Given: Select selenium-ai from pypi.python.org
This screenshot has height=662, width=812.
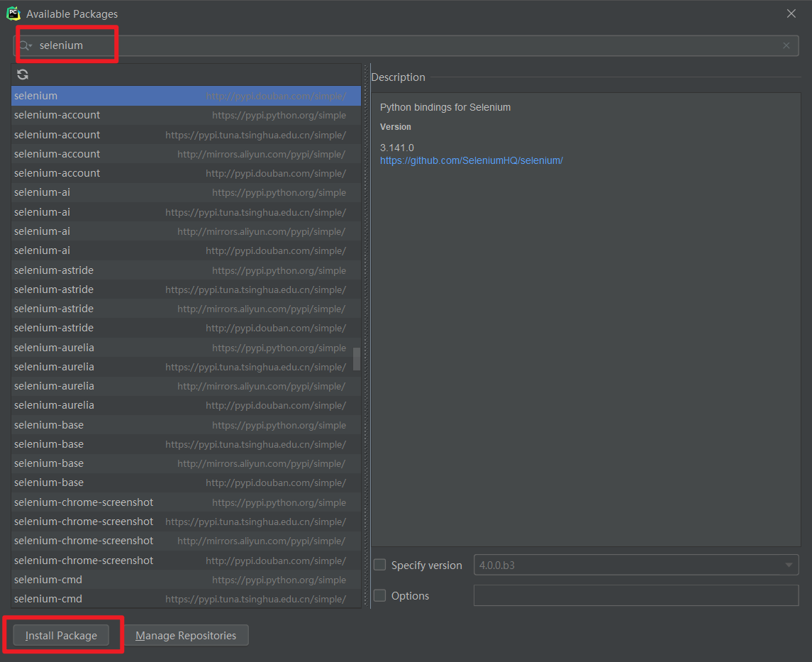Looking at the screenshot, I should tap(186, 192).
